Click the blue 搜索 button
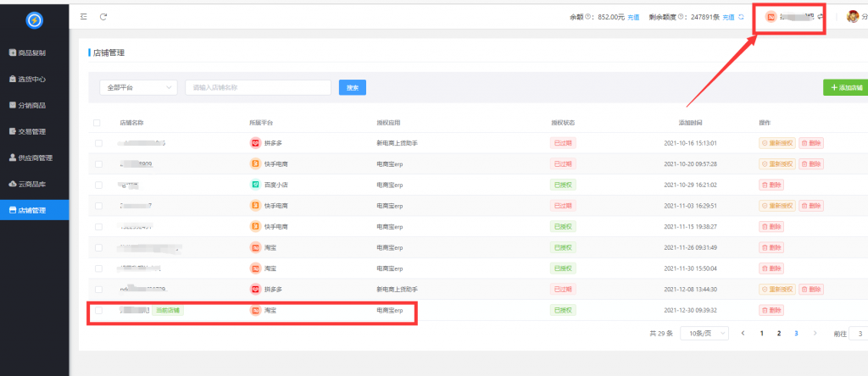Viewport: 868px width, 376px height. pos(353,87)
